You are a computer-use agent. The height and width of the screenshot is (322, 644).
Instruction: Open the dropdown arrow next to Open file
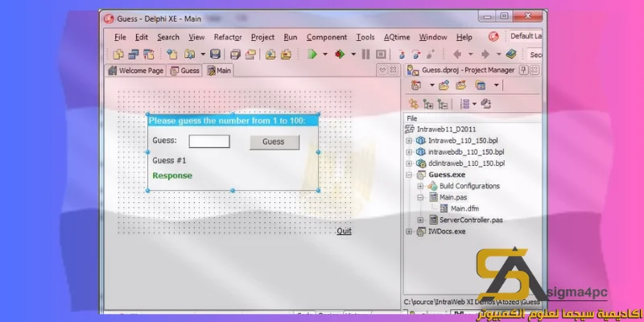coord(203,54)
